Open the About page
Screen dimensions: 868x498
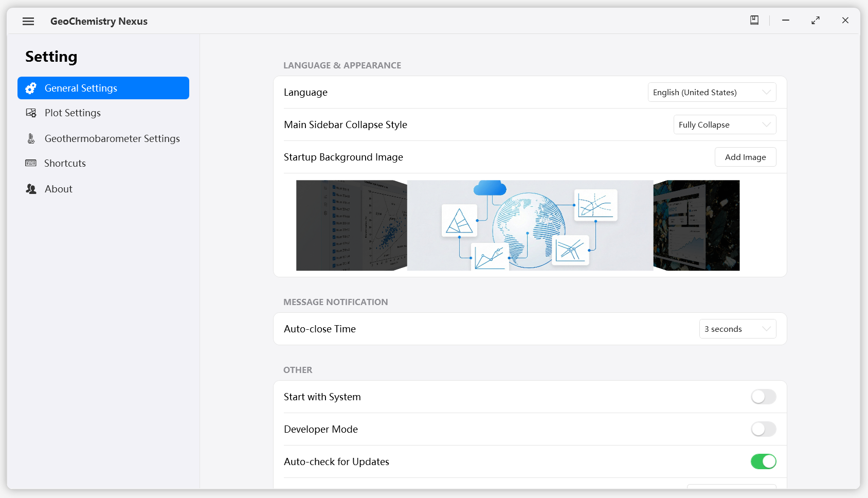click(x=103, y=189)
